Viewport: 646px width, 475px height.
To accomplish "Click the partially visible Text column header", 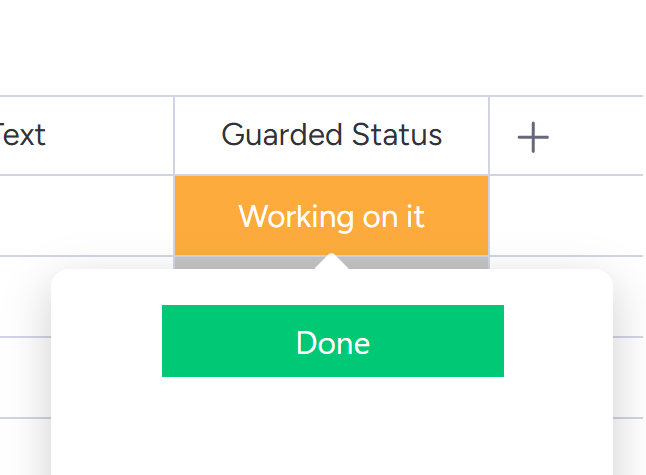I will click(24, 135).
